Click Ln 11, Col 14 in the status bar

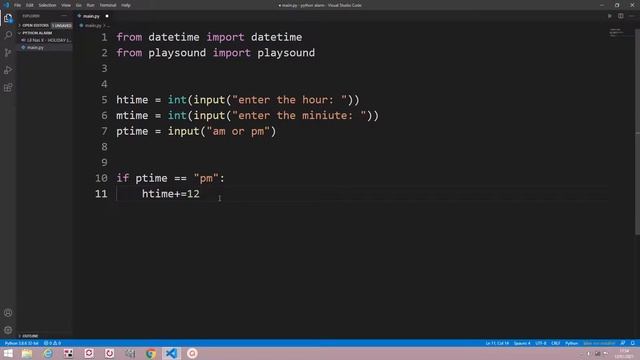pos(497,343)
